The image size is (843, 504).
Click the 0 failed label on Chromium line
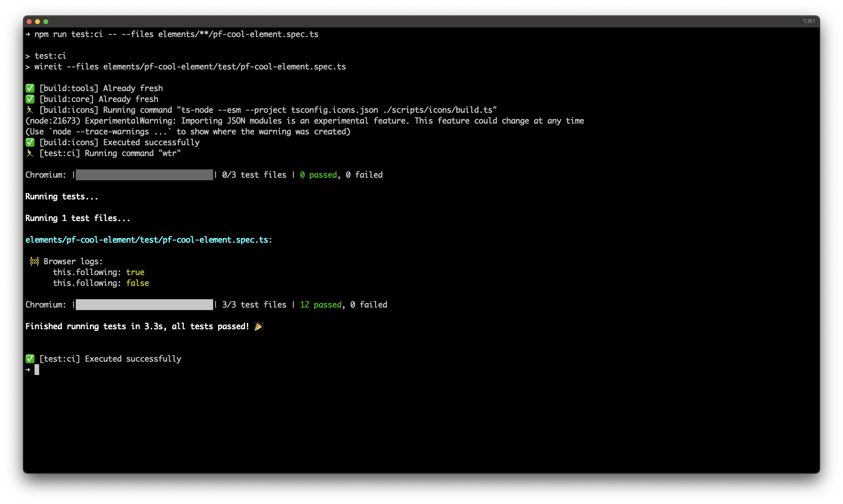tap(369, 304)
